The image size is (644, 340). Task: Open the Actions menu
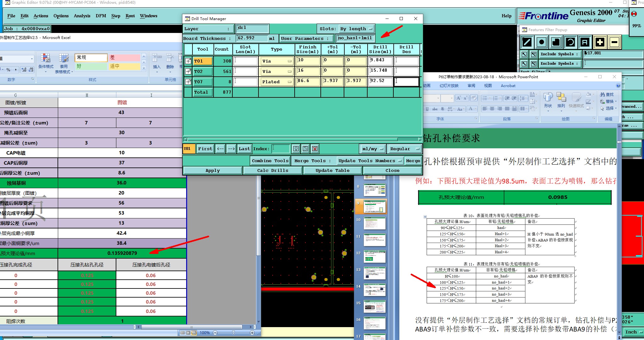click(x=41, y=16)
